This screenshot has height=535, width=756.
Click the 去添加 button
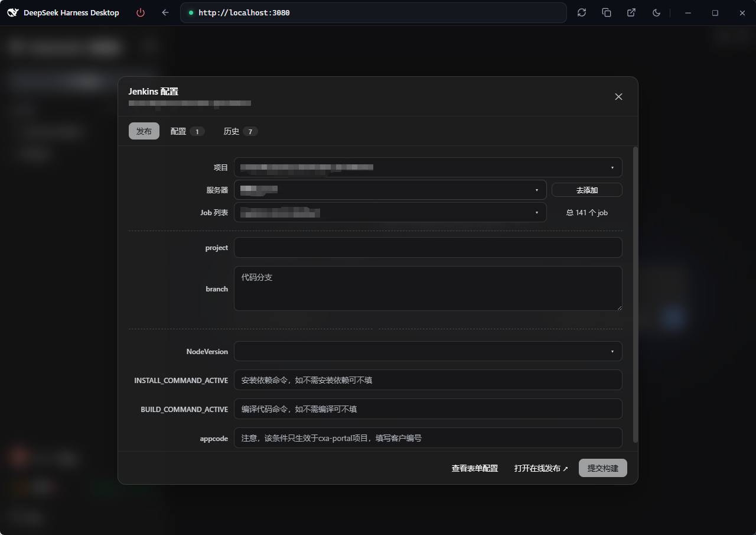pos(587,190)
